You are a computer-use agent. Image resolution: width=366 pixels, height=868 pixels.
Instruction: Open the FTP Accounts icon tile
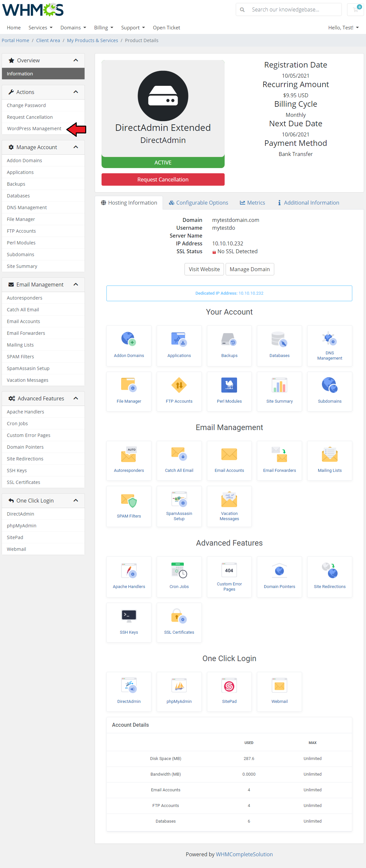click(179, 392)
